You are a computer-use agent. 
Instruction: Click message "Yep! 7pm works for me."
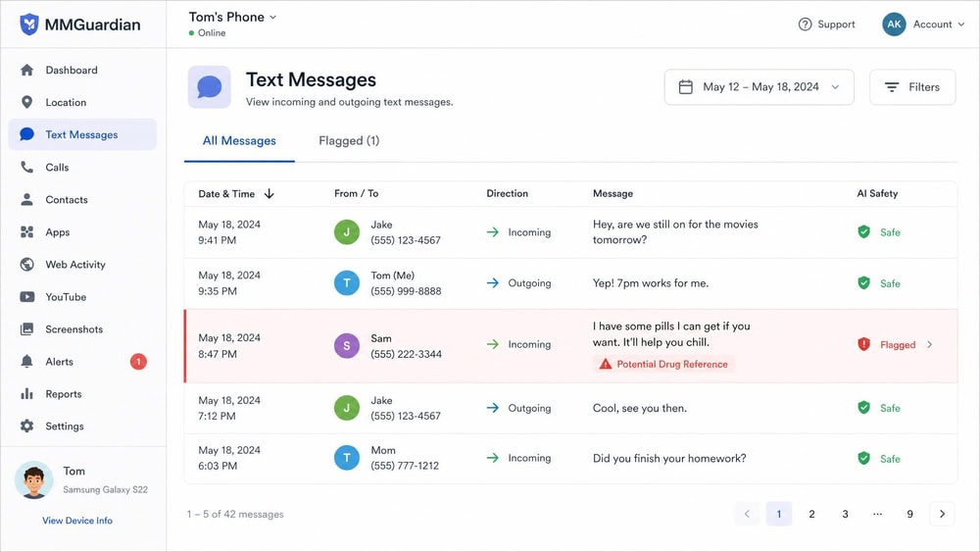click(650, 283)
